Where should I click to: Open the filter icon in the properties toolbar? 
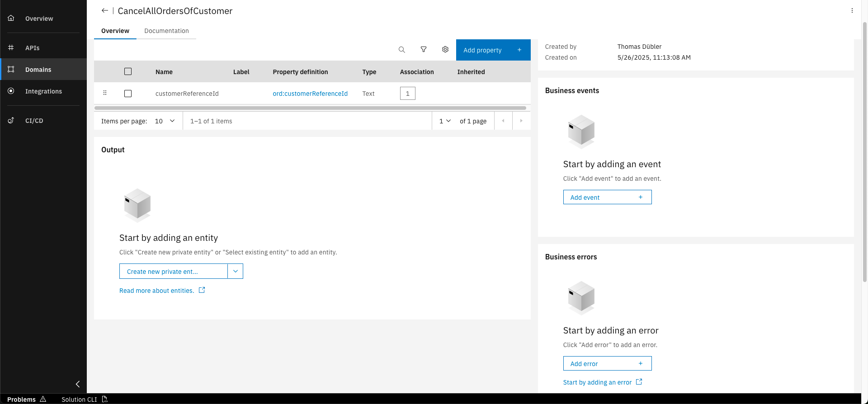click(424, 50)
